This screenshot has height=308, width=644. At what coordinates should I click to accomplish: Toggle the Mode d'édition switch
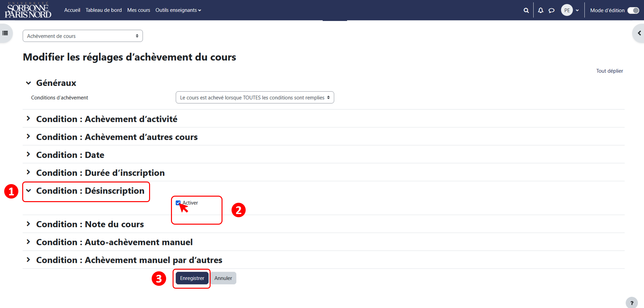pyautogui.click(x=633, y=10)
